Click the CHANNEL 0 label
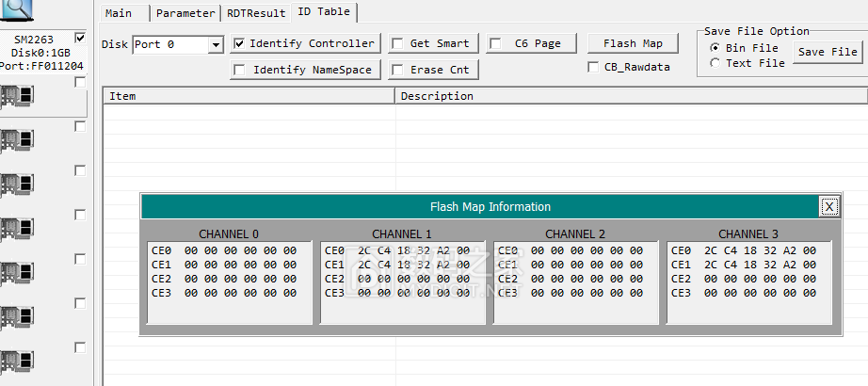This screenshot has height=386, width=868. point(229,233)
